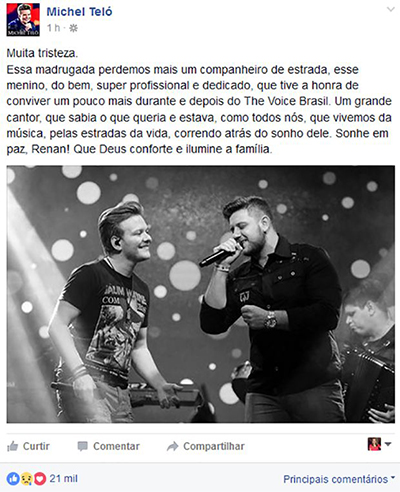Click the sad face reaction icon
The height and width of the screenshot is (492, 400).
click(x=26, y=479)
